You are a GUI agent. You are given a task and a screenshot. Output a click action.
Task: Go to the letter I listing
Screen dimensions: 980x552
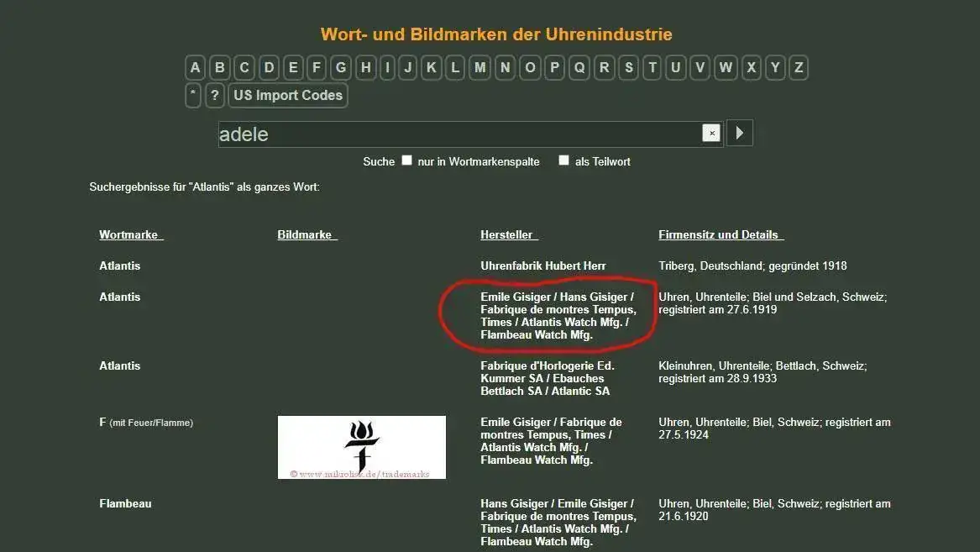click(387, 67)
